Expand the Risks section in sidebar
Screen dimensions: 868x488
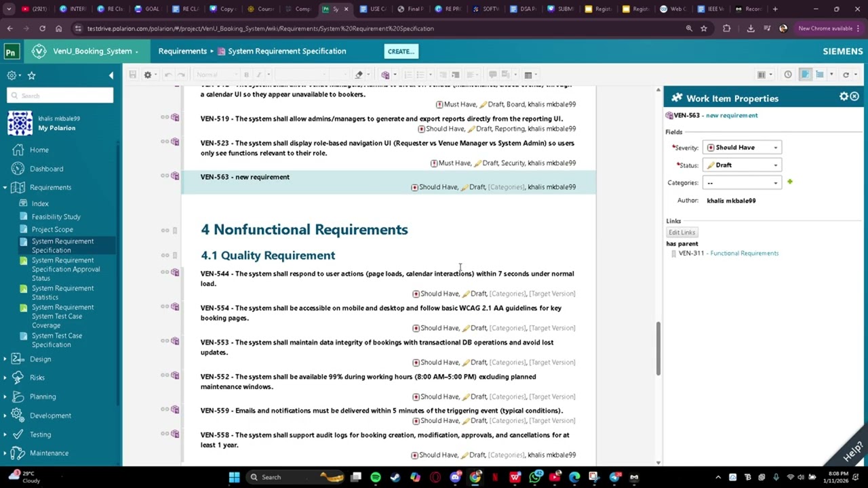click(5, 378)
